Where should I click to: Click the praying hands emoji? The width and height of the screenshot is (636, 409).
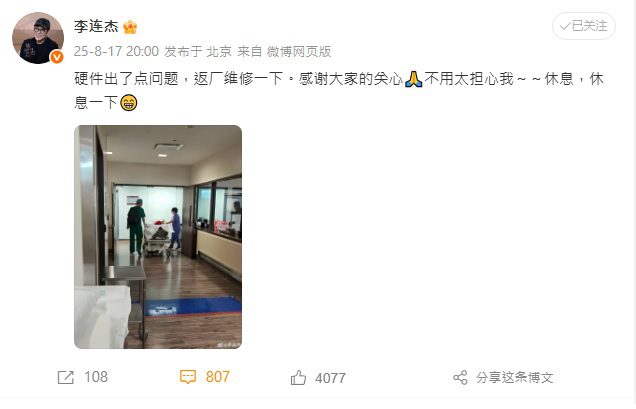click(413, 79)
